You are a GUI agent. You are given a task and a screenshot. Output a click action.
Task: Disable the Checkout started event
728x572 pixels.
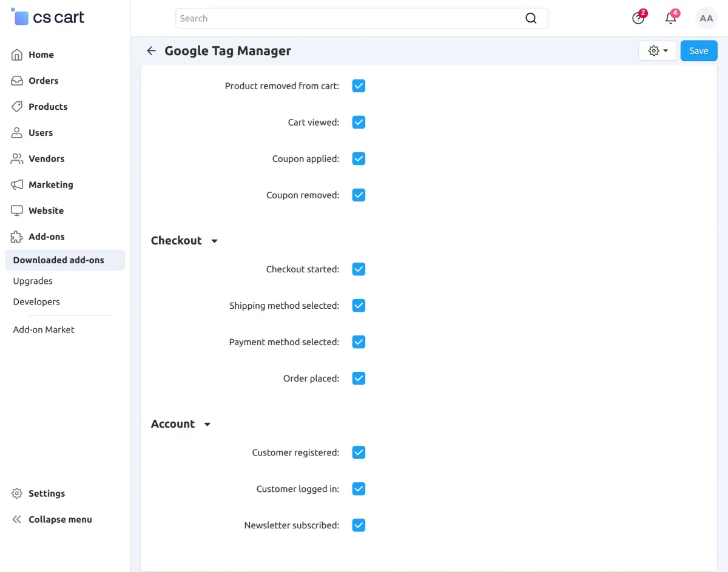click(359, 269)
